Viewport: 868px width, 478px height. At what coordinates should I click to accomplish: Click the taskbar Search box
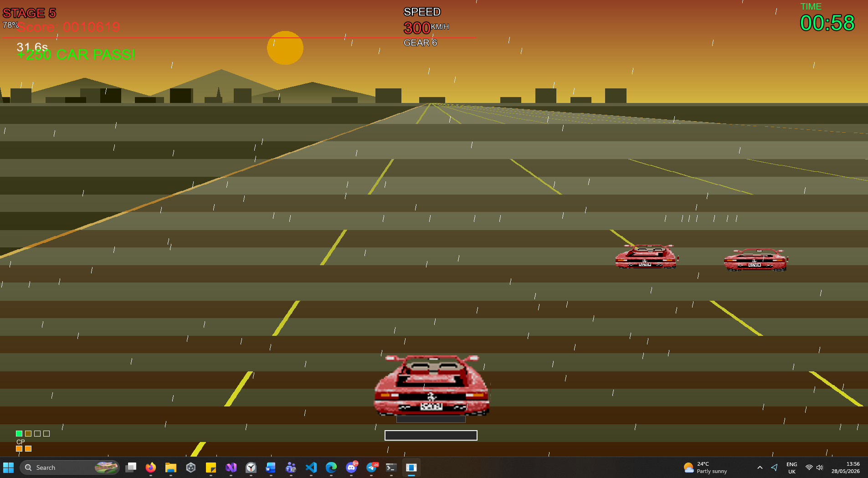tap(70, 468)
